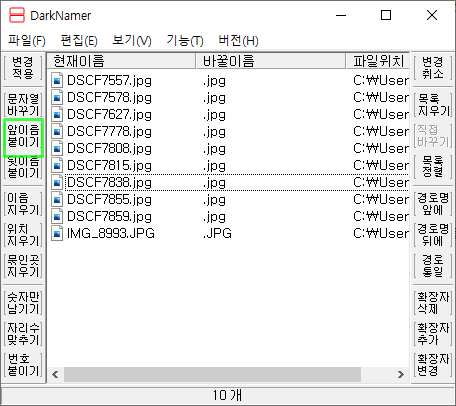Image resolution: width=456 pixels, height=406 pixels.
Task: Click the 확장자 변경 button
Action: 433,365
